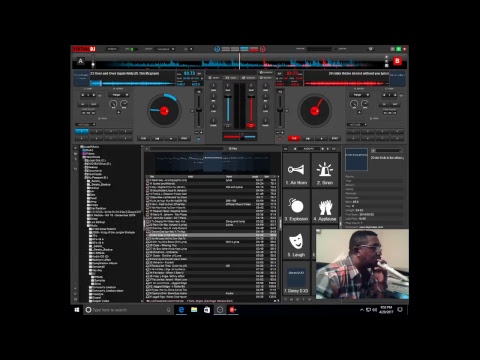This screenshot has height=360, width=480.
Task: Toggle the deck A headphone cue button
Action: tap(228, 126)
